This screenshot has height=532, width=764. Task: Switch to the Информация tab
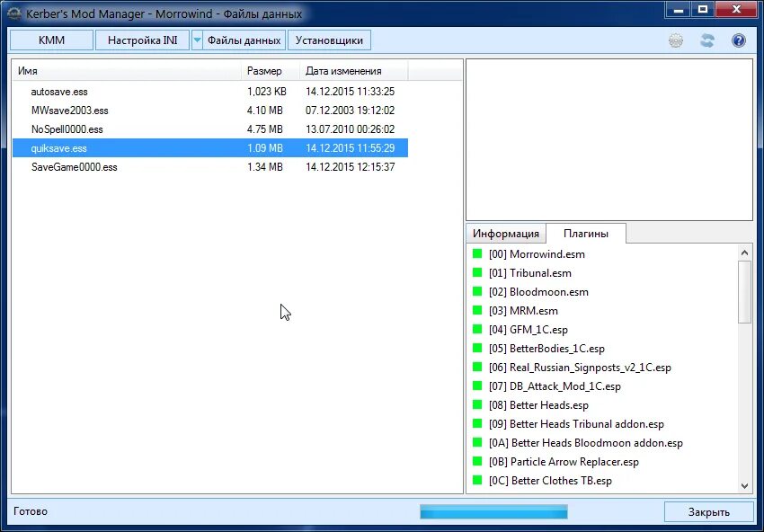coord(506,234)
